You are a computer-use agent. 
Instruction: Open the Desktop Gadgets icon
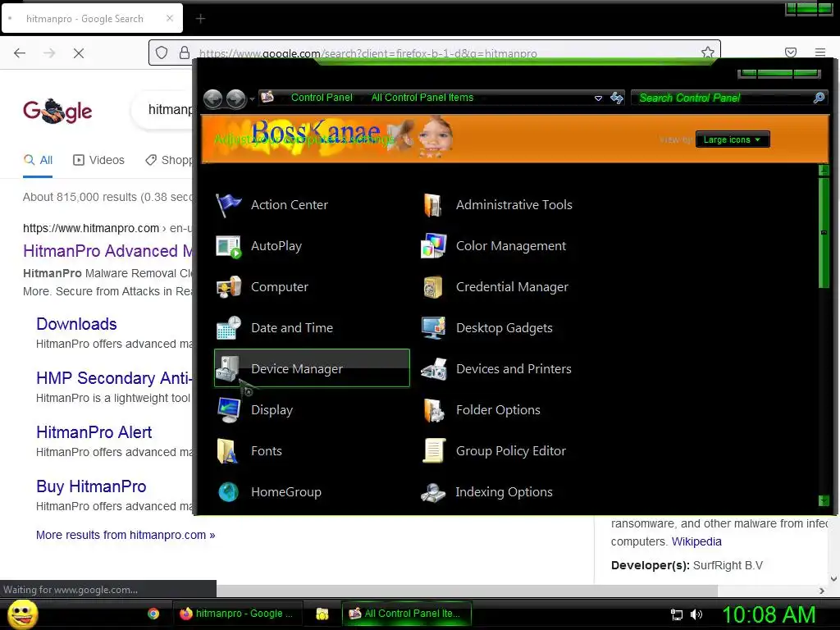[433, 328]
